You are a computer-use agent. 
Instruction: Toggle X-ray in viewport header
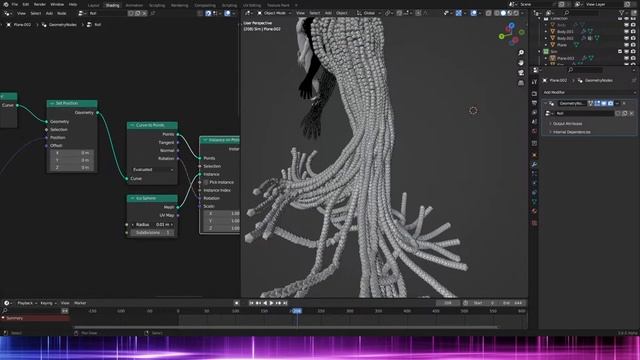[489, 13]
